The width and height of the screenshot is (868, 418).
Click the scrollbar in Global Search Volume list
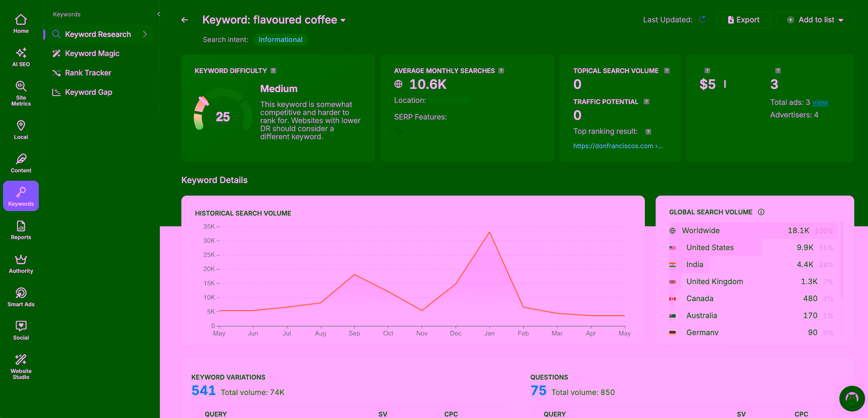tap(842, 260)
